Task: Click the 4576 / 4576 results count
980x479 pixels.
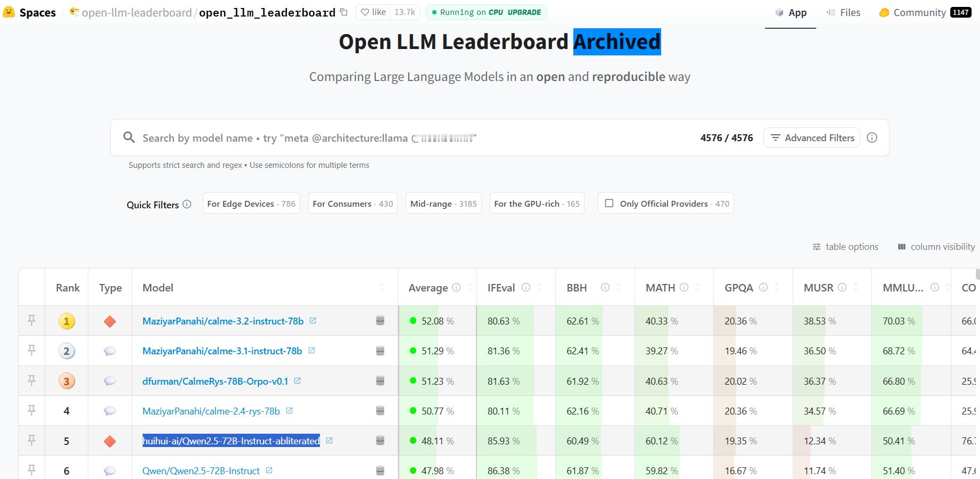Action: pos(727,138)
